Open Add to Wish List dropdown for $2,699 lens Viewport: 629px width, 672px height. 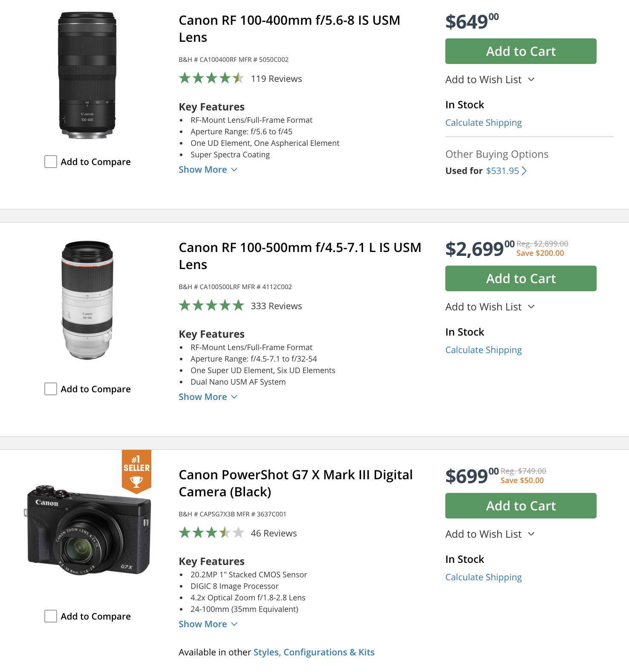490,307
